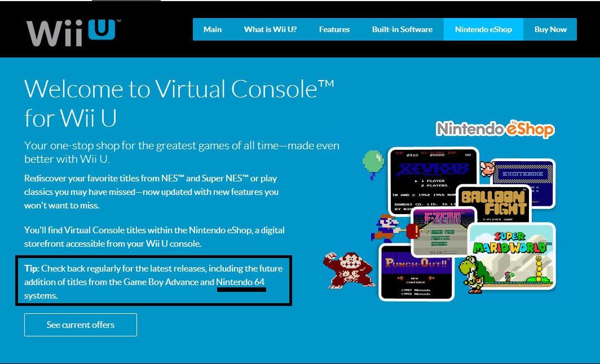Image resolution: width=600 pixels, height=364 pixels.
Task: Click the 'Tip:' label text
Action: (x=32, y=268)
